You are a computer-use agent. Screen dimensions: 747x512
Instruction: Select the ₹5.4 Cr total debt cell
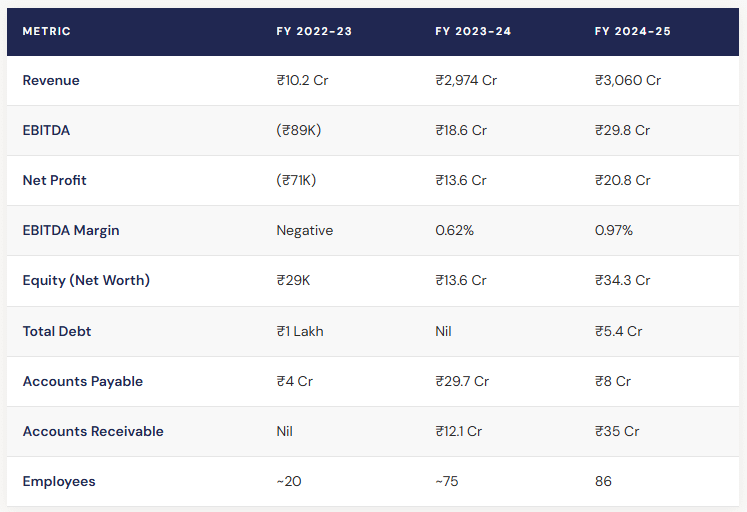tap(618, 331)
